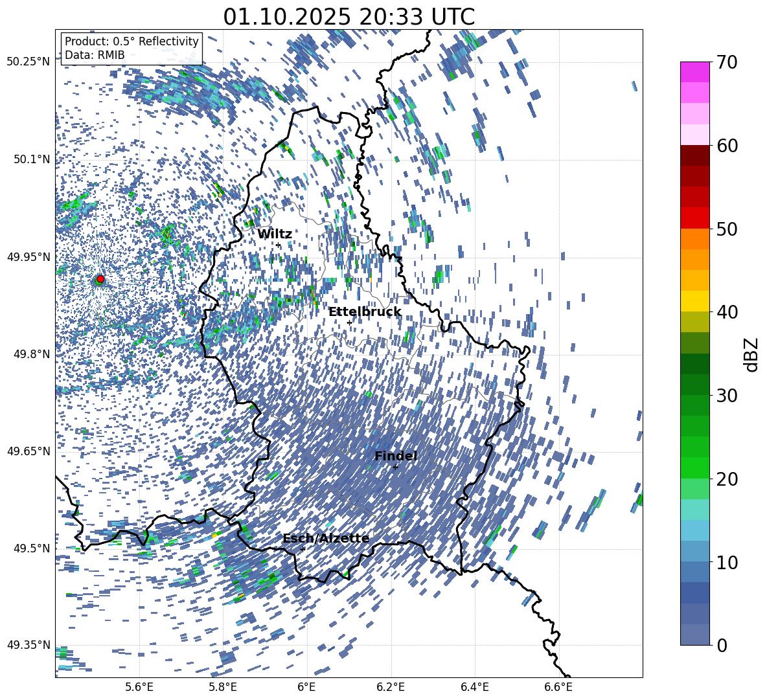The width and height of the screenshot is (767, 700).
Task: Click the Ettelbruck city label
Action: pyautogui.click(x=365, y=312)
